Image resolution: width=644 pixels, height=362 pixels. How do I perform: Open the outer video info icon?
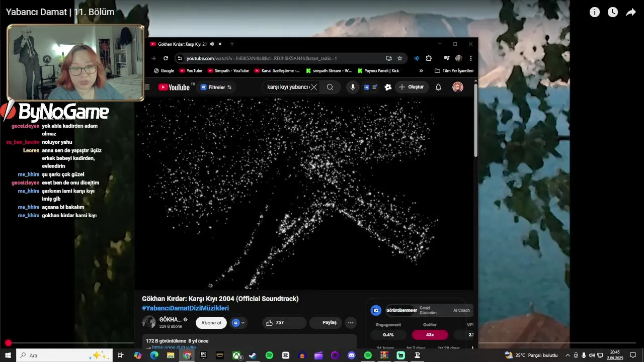(595, 12)
